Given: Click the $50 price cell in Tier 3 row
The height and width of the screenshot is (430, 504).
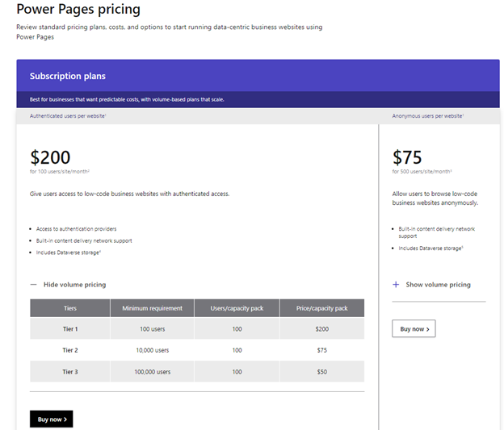Looking at the screenshot, I should (x=321, y=372).
